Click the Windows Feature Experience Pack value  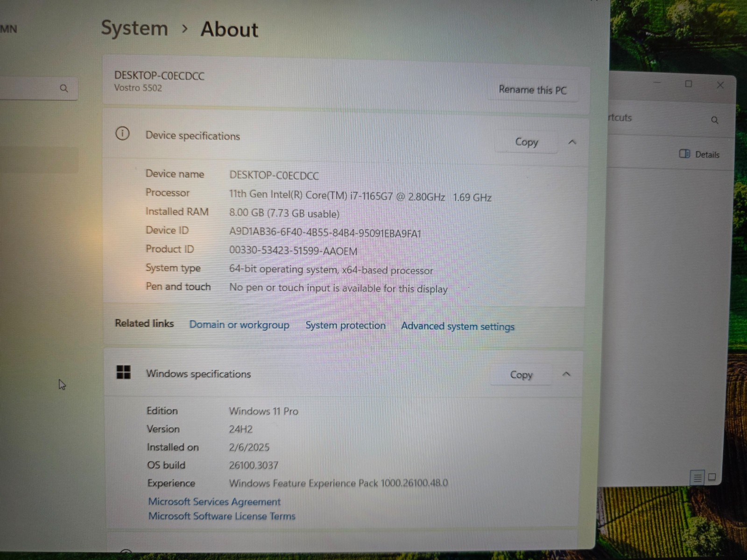pyautogui.click(x=338, y=483)
